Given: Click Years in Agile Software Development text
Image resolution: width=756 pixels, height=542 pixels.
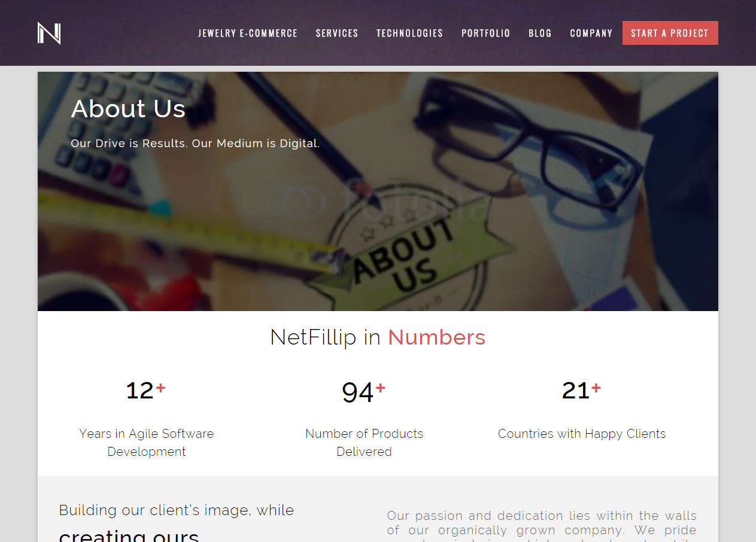Looking at the screenshot, I should pos(147,443).
